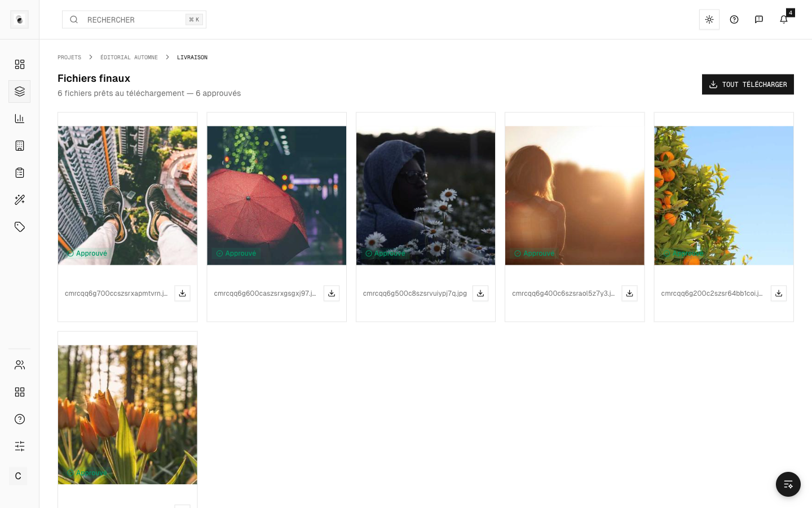Open the rooftop sneakers photo thumbnail
This screenshot has height=508, width=812.
tap(127, 196)
